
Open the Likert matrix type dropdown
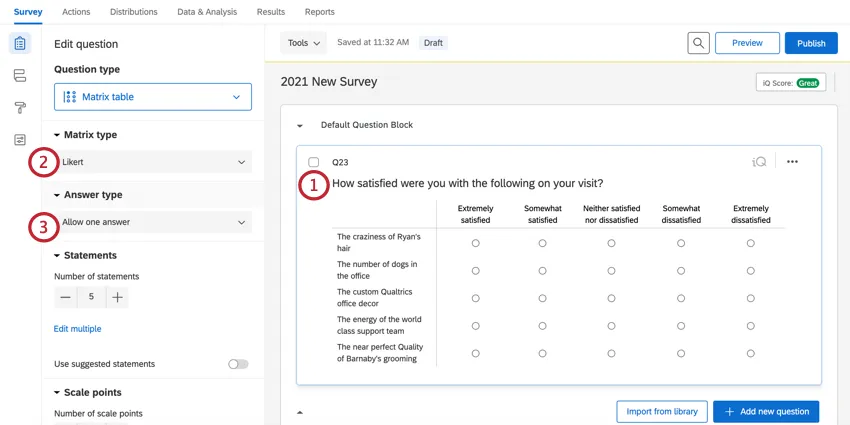(x=153, y=162)
